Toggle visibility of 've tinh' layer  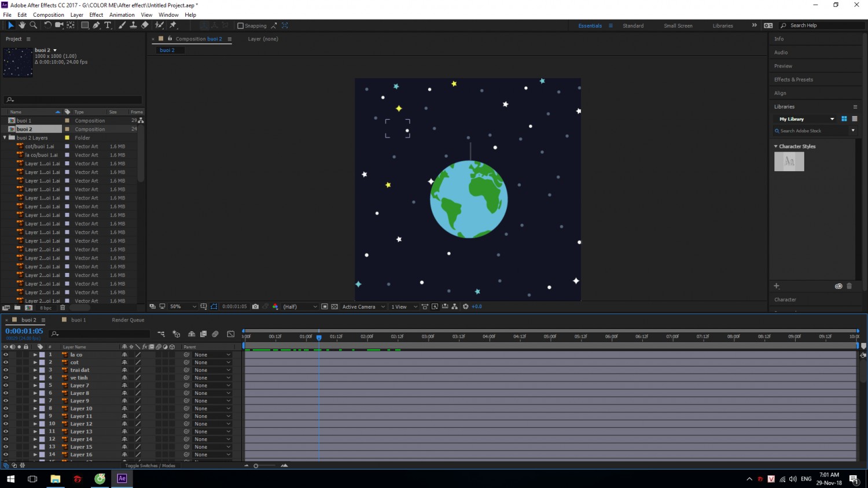[x=6, y=378]
